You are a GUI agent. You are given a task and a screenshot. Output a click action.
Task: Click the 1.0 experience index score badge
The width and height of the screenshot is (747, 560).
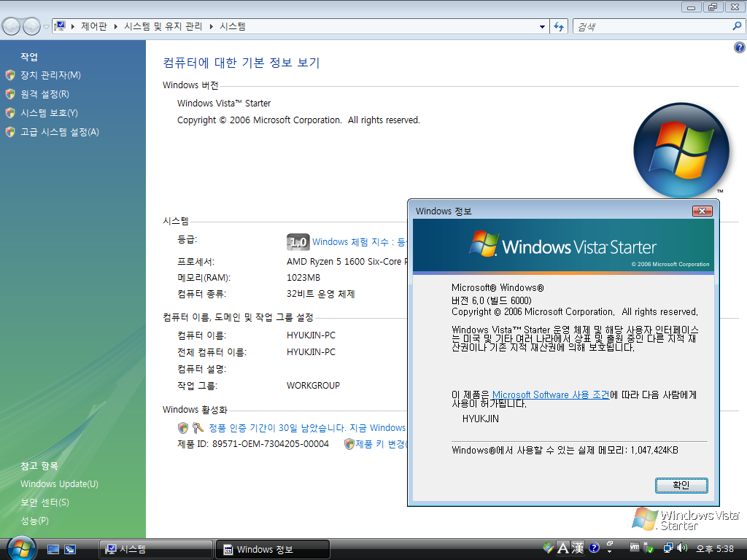[x=298, y=242]
